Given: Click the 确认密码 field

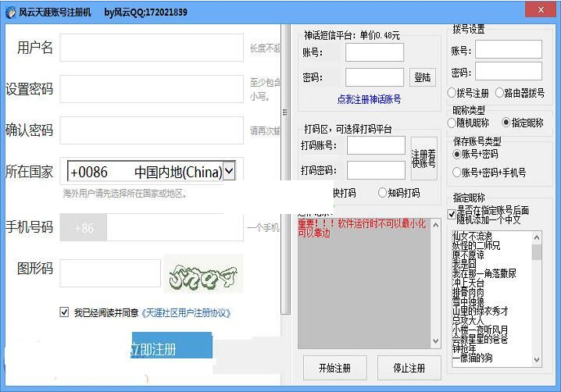Looking at the screenshot, I should point(152,130).
